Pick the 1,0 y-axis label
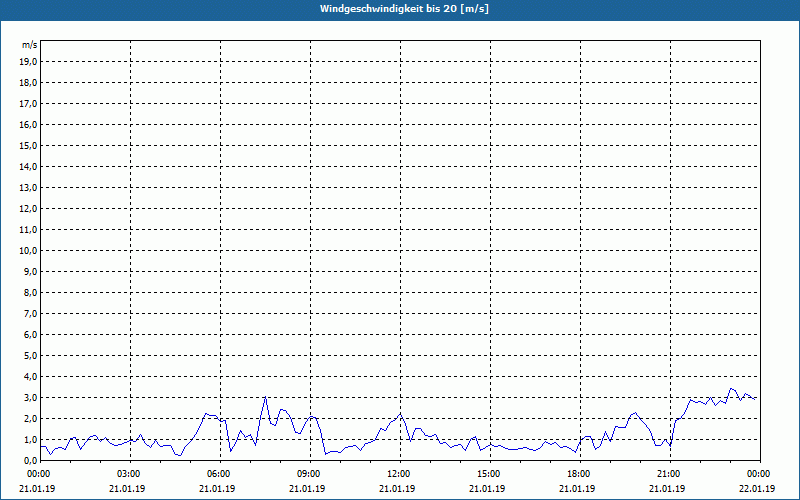800x500 pixels. click(31, 440)
